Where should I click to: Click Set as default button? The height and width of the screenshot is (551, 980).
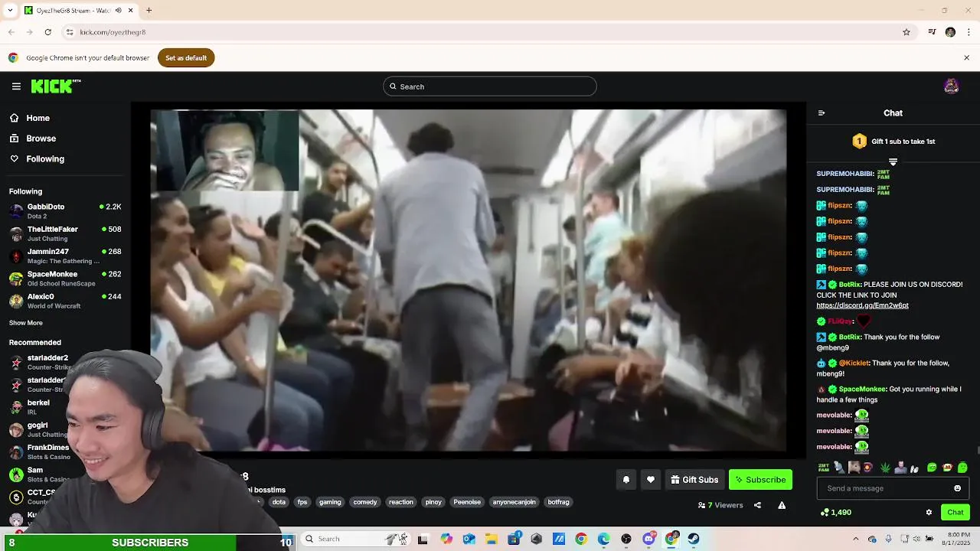(186, 58)
